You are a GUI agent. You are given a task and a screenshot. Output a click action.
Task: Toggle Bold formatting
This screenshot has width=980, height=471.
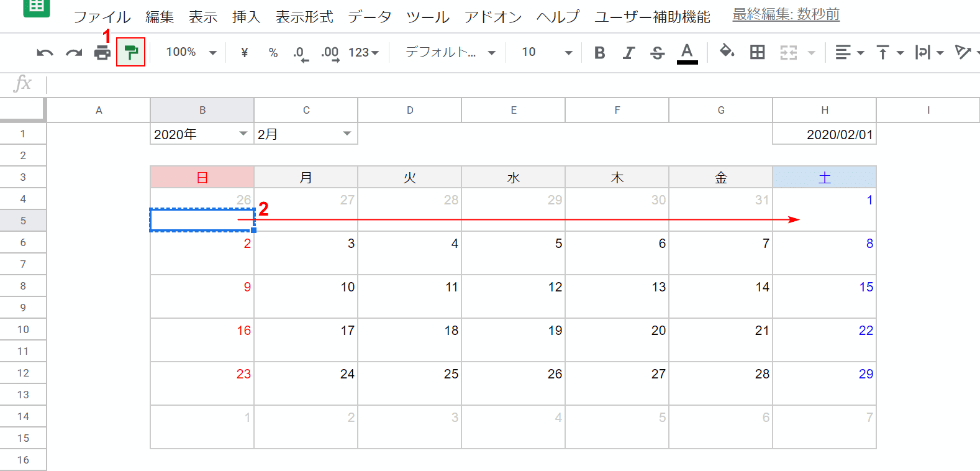[x=599, y=53]
